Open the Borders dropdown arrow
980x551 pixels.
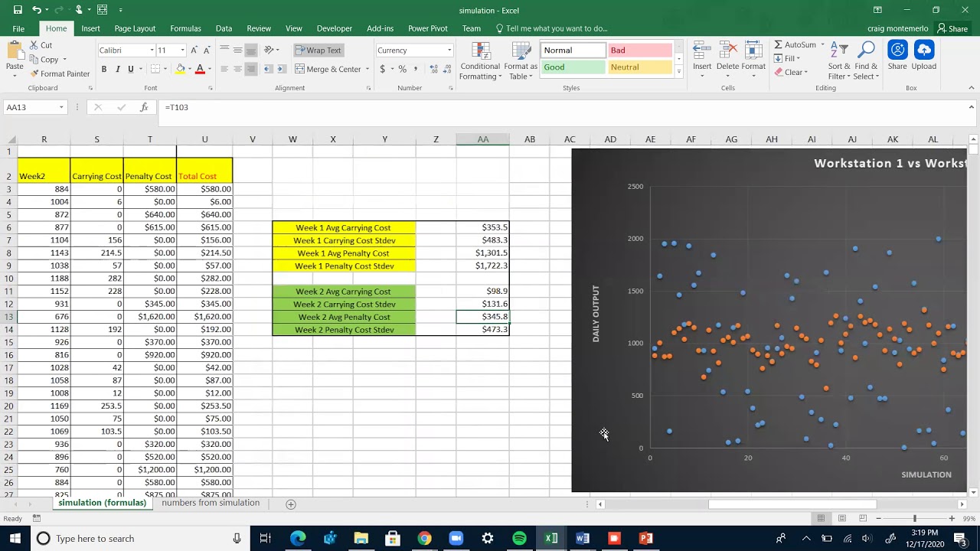click(x=166, y=69)
